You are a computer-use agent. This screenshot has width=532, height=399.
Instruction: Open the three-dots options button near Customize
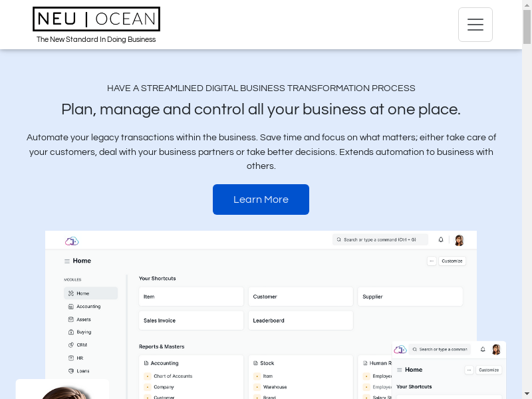point(432,261)
